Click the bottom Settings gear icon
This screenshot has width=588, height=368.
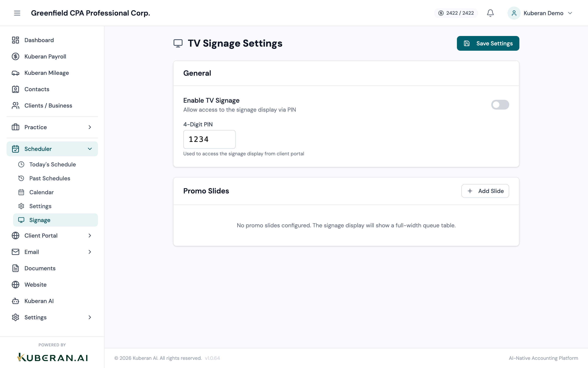point(16,317)
